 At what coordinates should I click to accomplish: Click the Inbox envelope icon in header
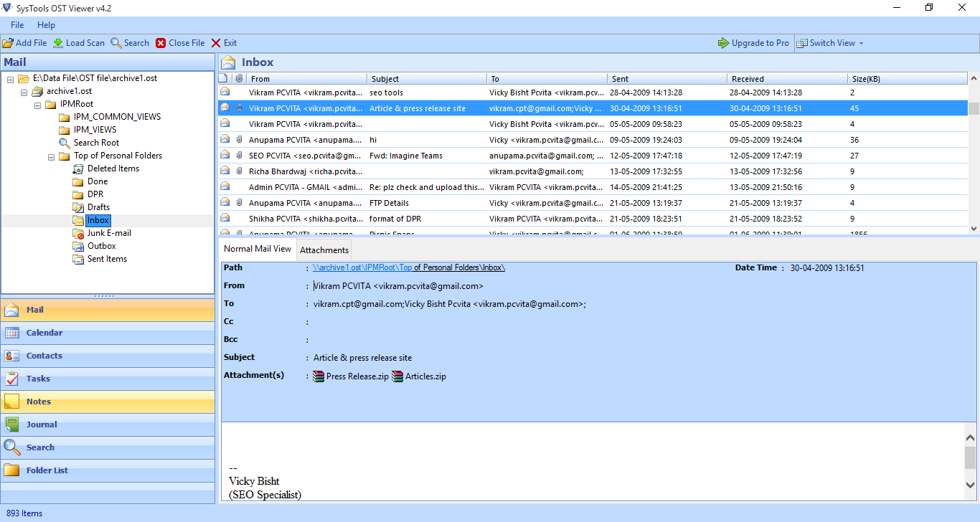[228, 62]
